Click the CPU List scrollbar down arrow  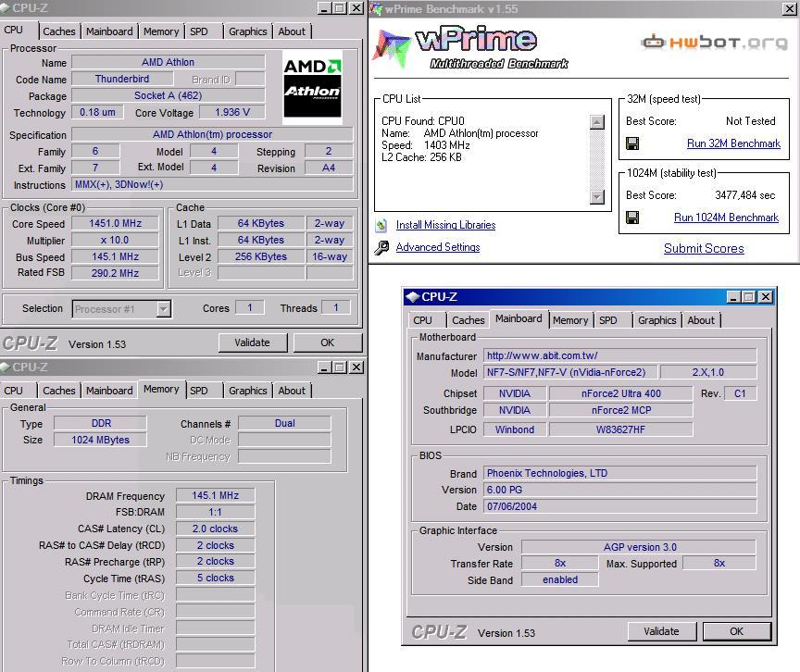click(596, 197)
